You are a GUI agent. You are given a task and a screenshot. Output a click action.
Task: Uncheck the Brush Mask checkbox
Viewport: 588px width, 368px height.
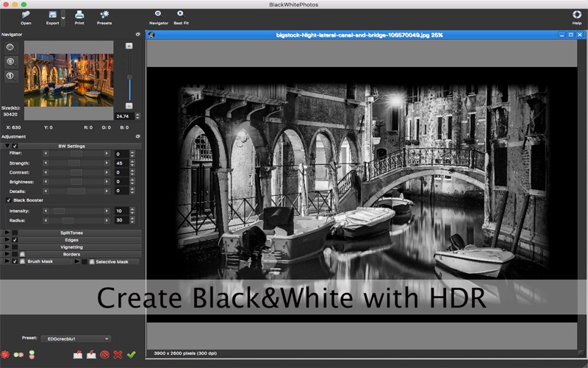tap(15, 261)
